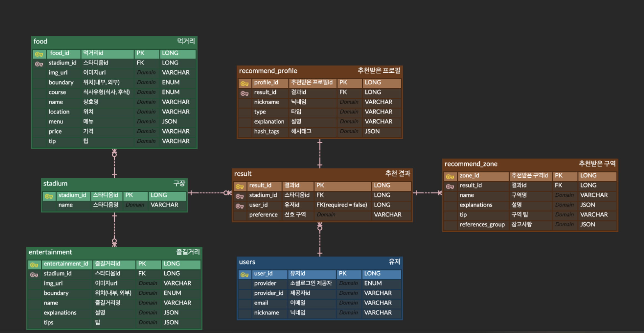Select the references_group column row
644x333 pixels.
point(482,224)
